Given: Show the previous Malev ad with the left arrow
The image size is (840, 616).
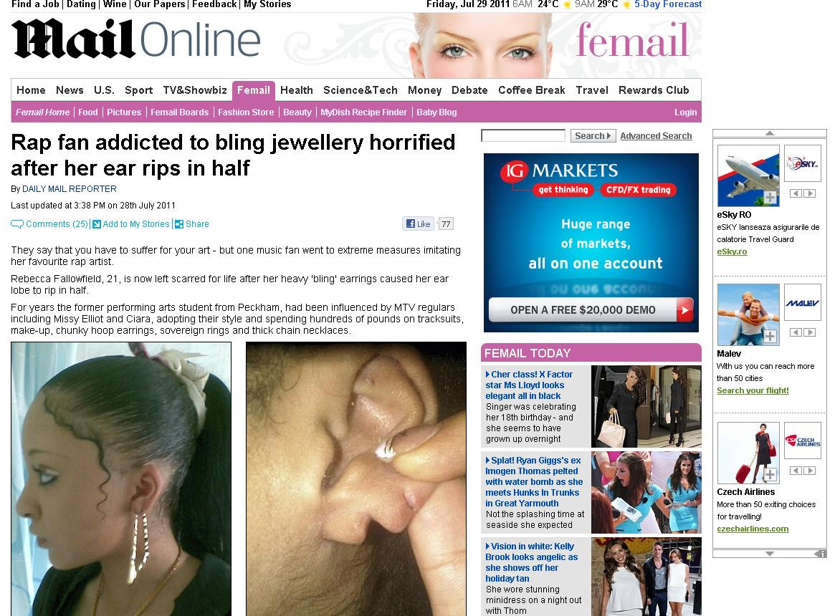Looking at the screenshot, I should 796,332.
